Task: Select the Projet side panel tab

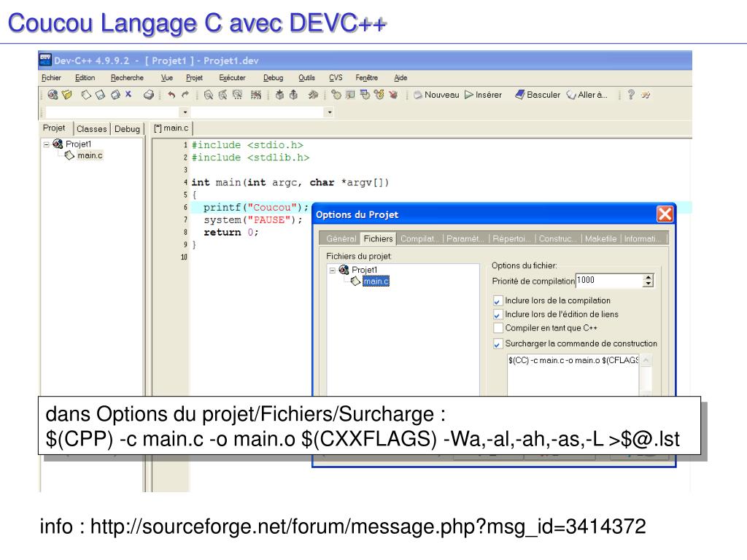Action: [54, 128]
